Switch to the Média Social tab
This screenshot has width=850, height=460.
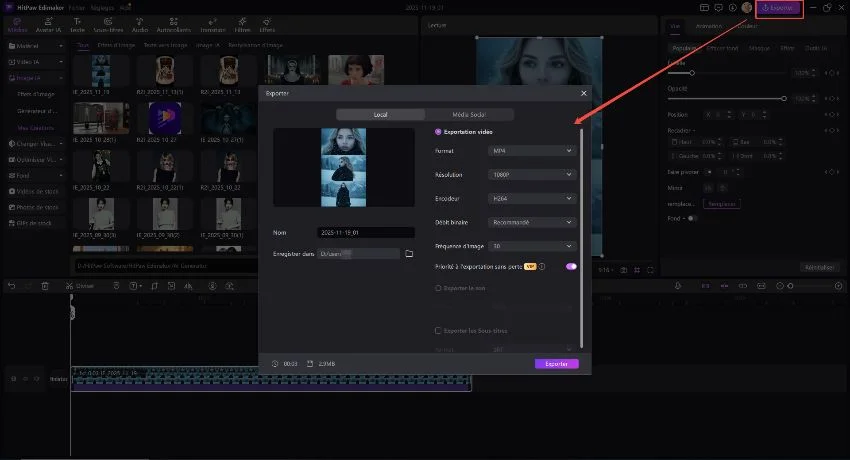[x=469, y=115]
